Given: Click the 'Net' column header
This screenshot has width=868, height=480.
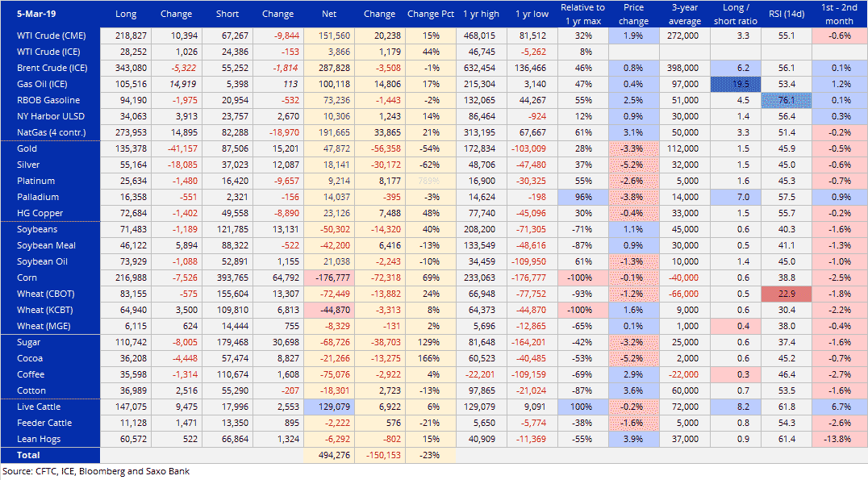Looking at the screenshot, I should (329, 14).
